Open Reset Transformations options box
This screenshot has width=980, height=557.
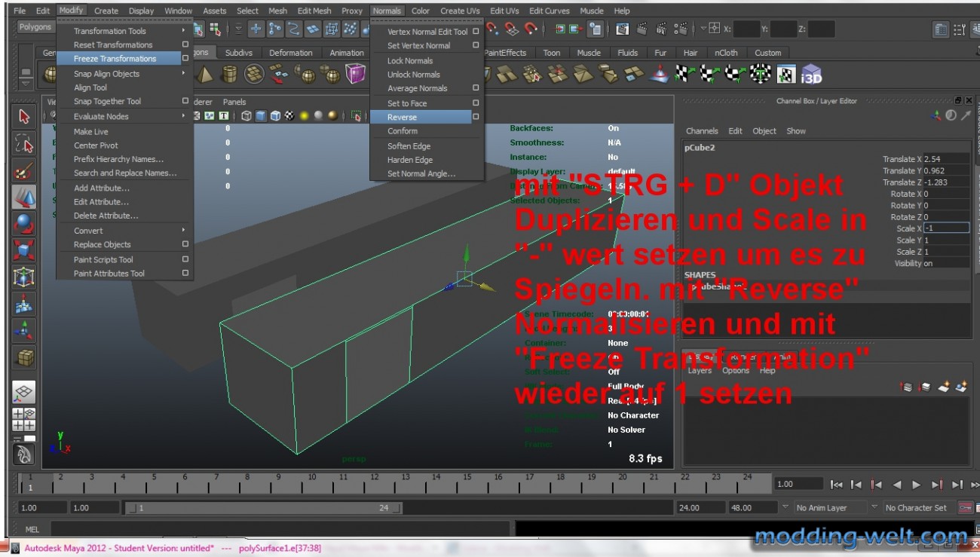[x=185, y=44]
